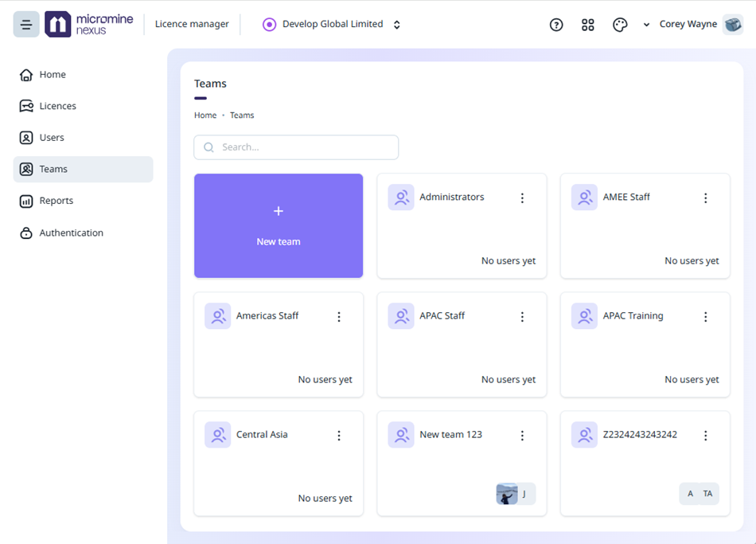Expand the Develop Global Limited organisation selector

click(x=332, y=24)
